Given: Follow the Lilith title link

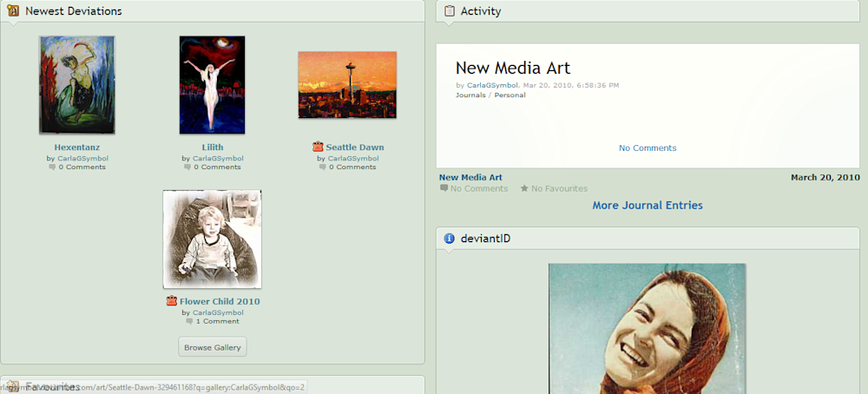Looking at the screenshot, I should (x=213, y=148).
